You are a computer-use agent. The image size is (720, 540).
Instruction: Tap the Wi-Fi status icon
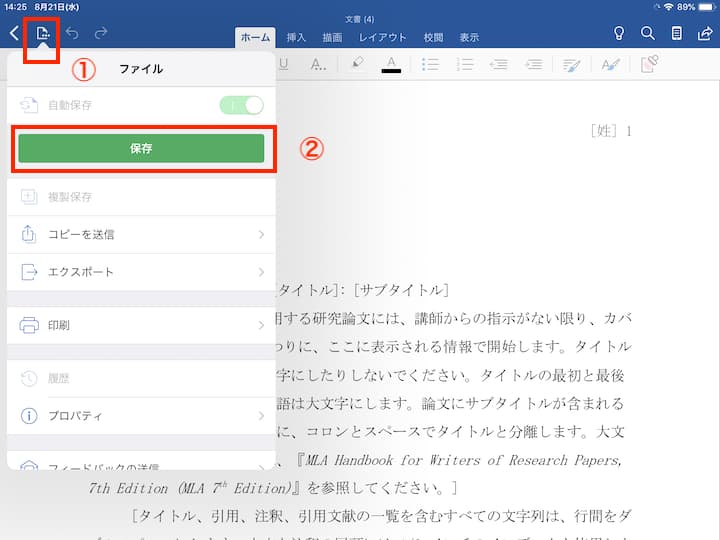(669, 7)
